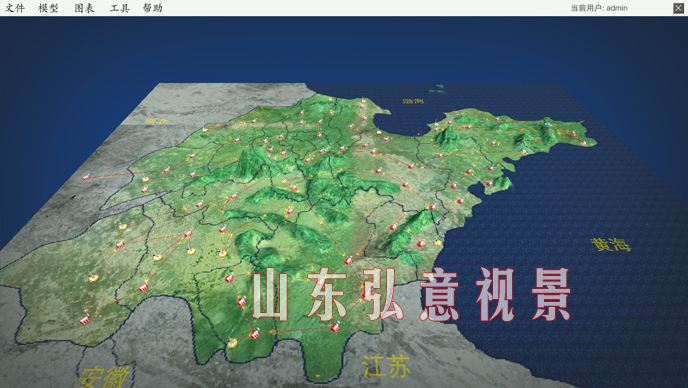
Task: Open the 帮助 menu
Action: [x=153, y=8]
